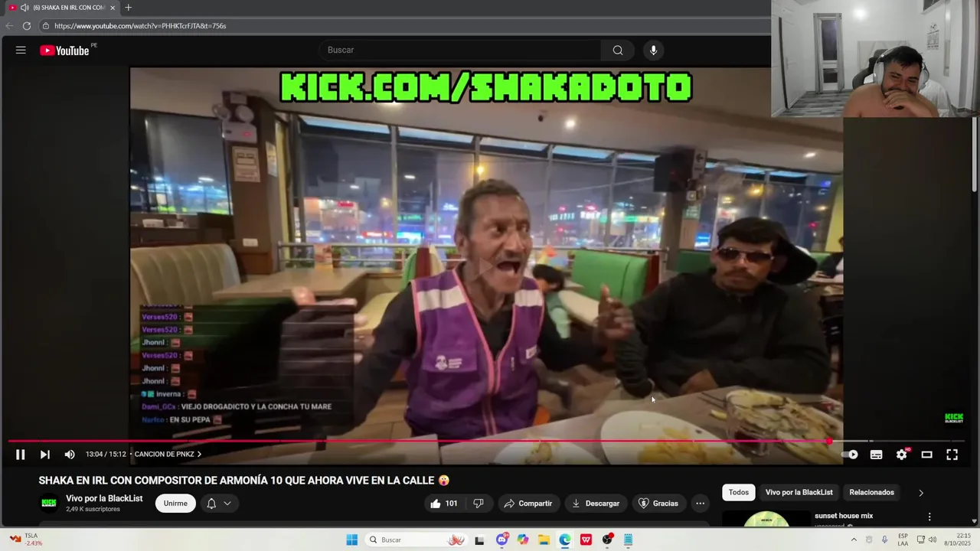Close the SHAKA EN IRL browser tab
Viewport: 980px width, 551px height.
(113, 8)
